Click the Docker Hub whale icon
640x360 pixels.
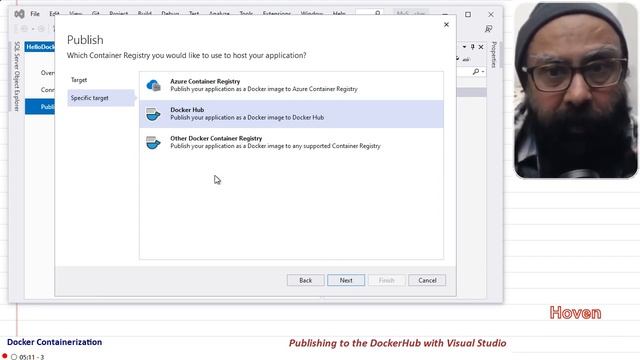(153, 114)
